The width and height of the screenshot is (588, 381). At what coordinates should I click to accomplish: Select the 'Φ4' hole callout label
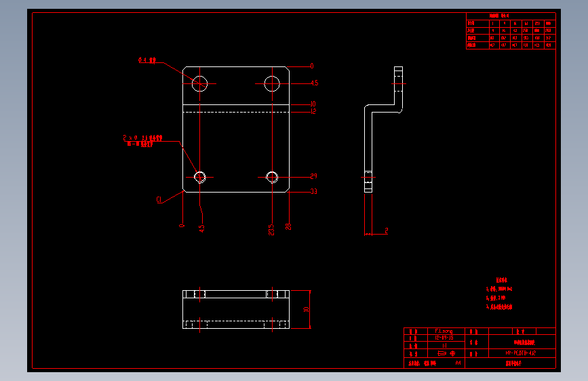[147, 60]
